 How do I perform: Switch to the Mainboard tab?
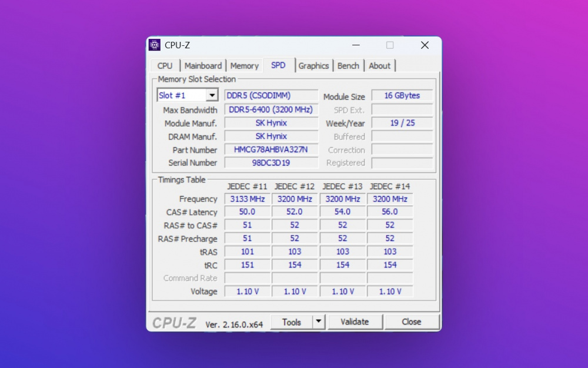point(203,66)
